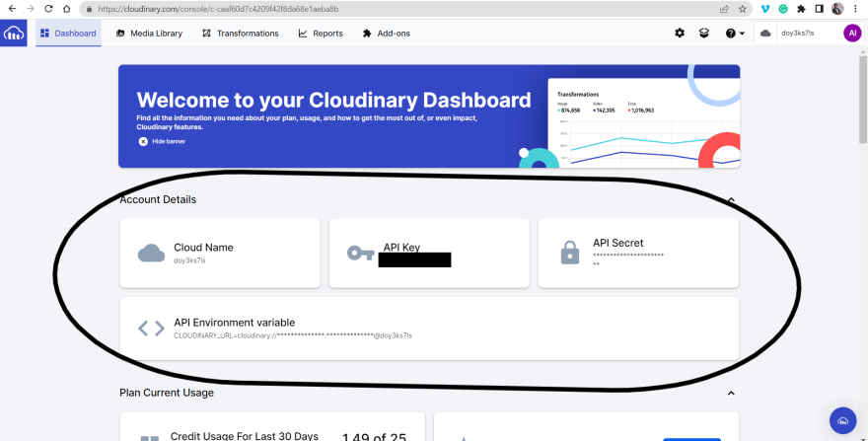Click the browser forward arrow
Screen dimensions: 868x441
point(31,9)
